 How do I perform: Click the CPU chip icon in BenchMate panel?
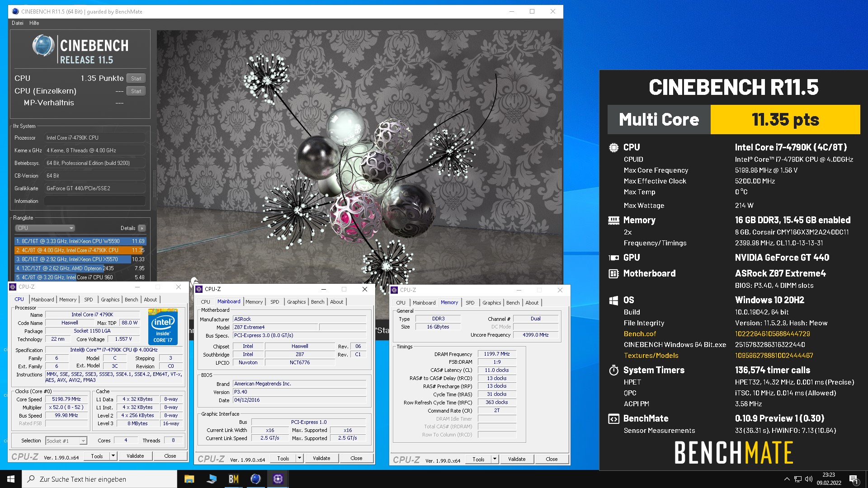613,147
